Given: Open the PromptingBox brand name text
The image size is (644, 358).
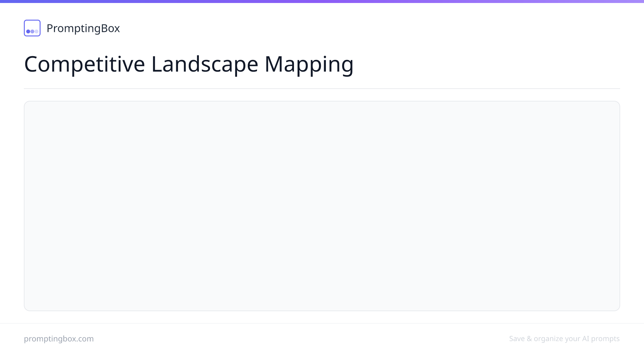Looking at the screenshot, I should pyautogui.click(x=83, y=28).
